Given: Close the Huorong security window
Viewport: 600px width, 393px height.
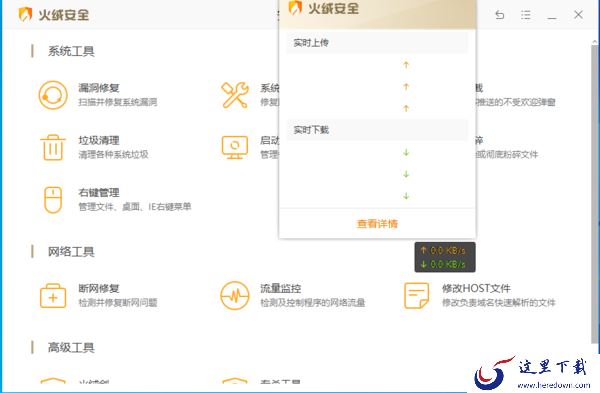Looking at the screenshot, I should [578, 15].
